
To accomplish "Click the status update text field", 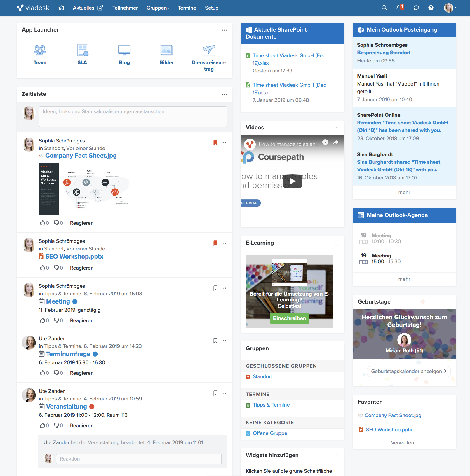I will (x=133, y=117).
